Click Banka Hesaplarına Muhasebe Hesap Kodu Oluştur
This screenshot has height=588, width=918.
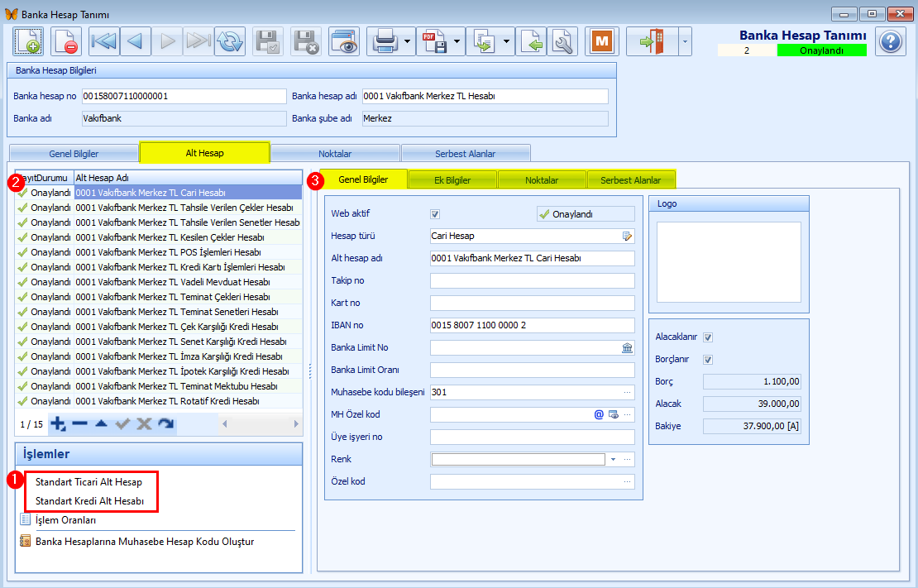click(x=145, y=542)
